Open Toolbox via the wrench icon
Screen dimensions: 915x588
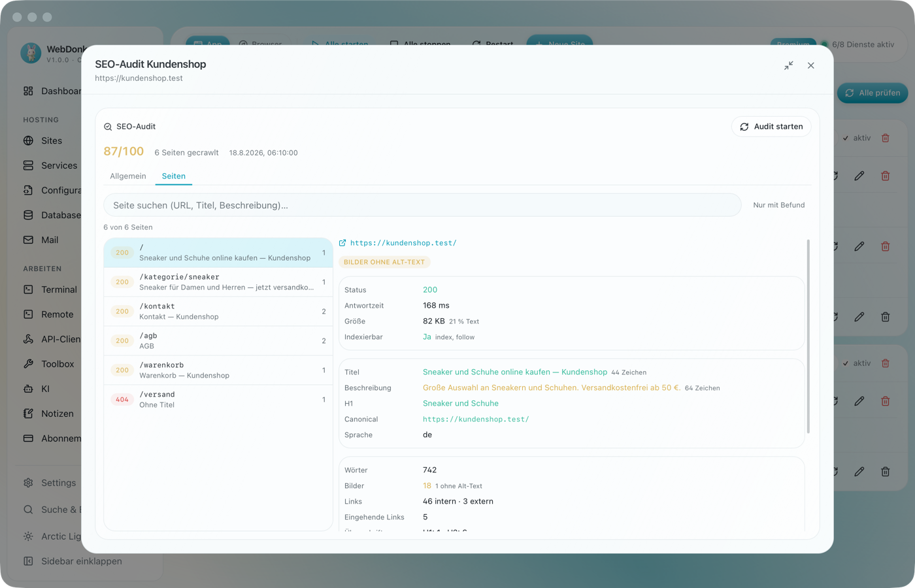click(x=28, y=364)
